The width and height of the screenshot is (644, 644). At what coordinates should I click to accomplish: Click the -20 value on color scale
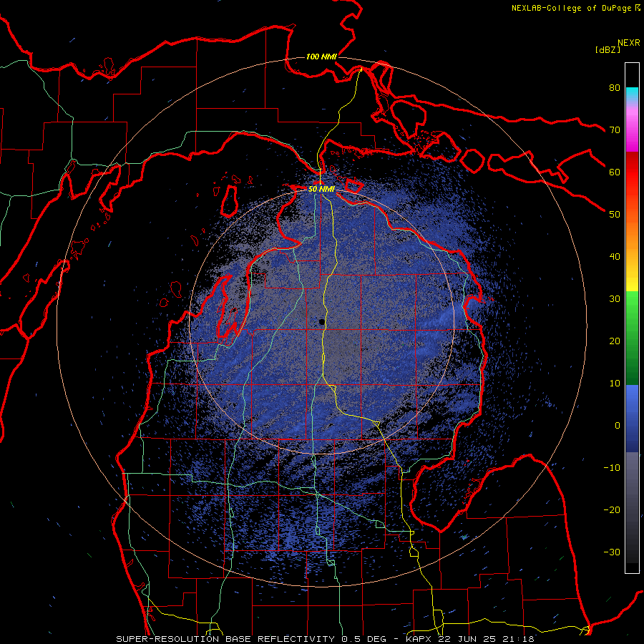pos(612,509)
